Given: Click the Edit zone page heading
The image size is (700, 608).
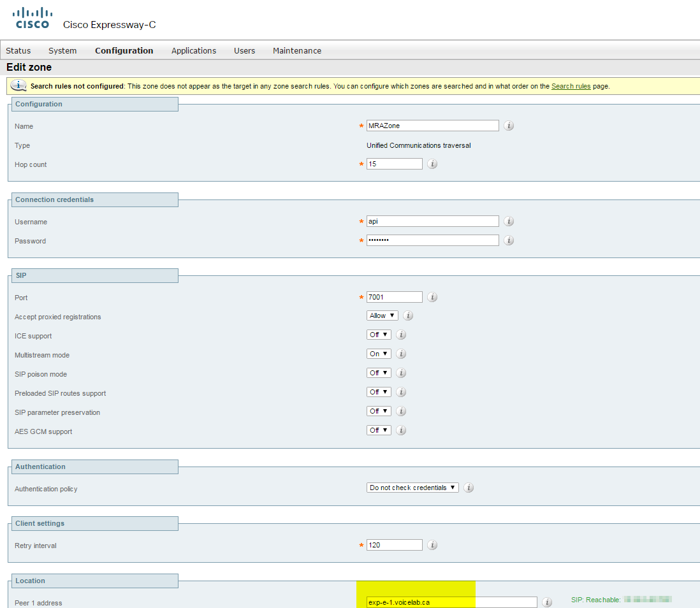Looking at the screenshot, I should click(29, 68).
